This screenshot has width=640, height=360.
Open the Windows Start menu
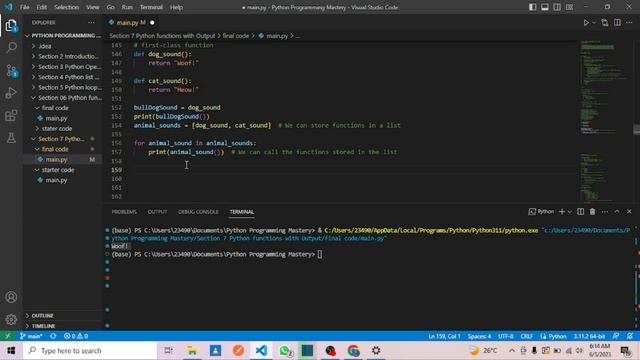[11, 351]
